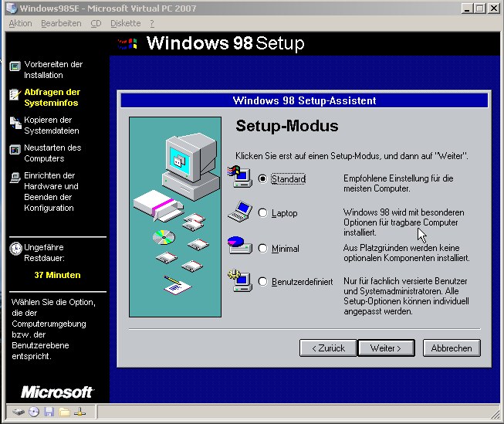Click the Neustarten des Computers icon
The width and height of the screenshot is (504, 424).
pyautogui.click(x=15, y=150)
